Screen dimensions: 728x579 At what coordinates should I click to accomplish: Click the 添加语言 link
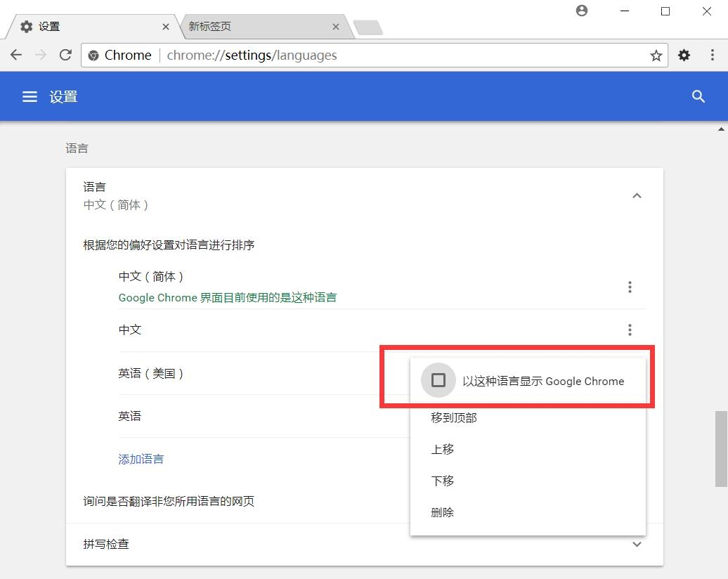point(141,459)
